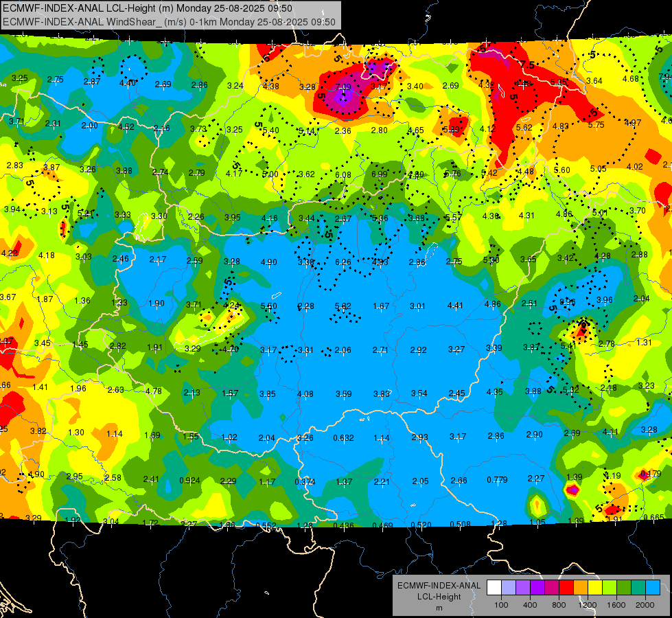Screen dimensions: 672x618
Task: Click the 0.520 value at the bottom edge
Action: [421, 525]
